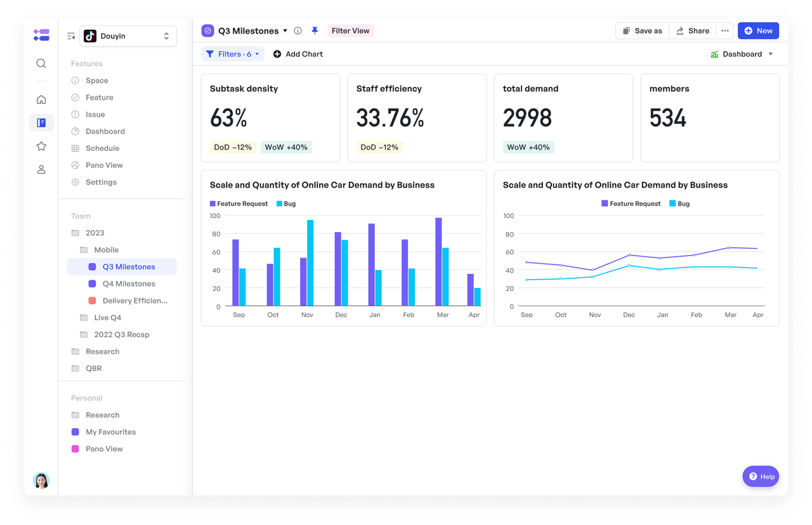The image size is (812, 525).
Task: Click the pin icon in header
Action: [315, 31]
